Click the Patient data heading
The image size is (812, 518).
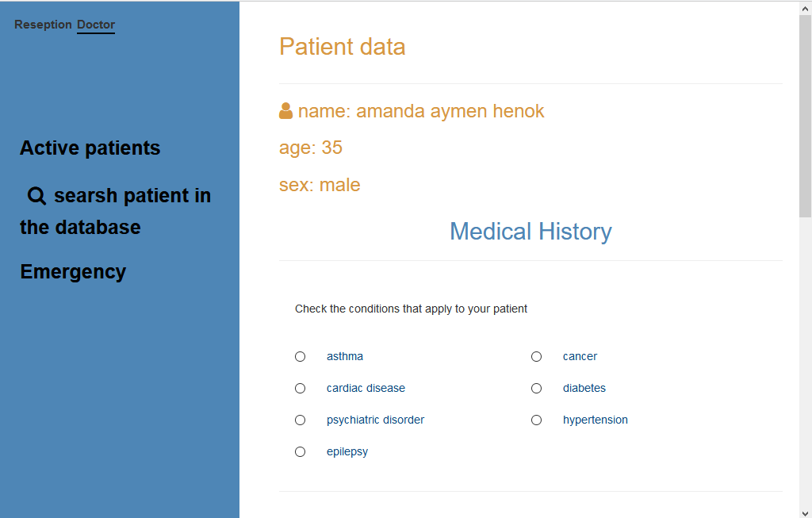[342, 47]
